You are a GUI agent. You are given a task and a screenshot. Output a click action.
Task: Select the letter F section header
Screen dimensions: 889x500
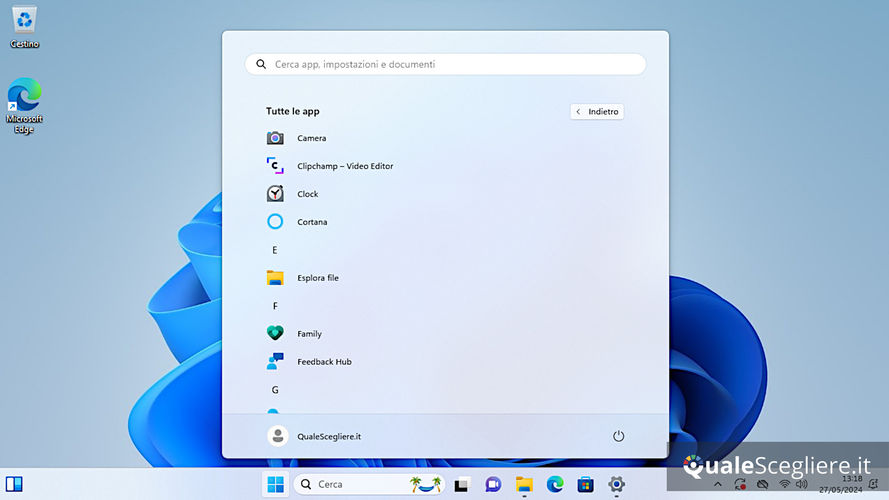(275, 306)
